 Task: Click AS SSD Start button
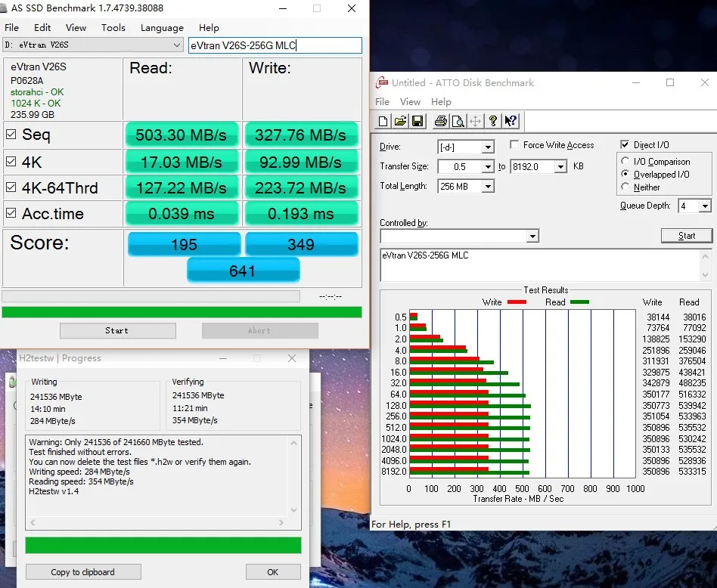pos(117,331)
